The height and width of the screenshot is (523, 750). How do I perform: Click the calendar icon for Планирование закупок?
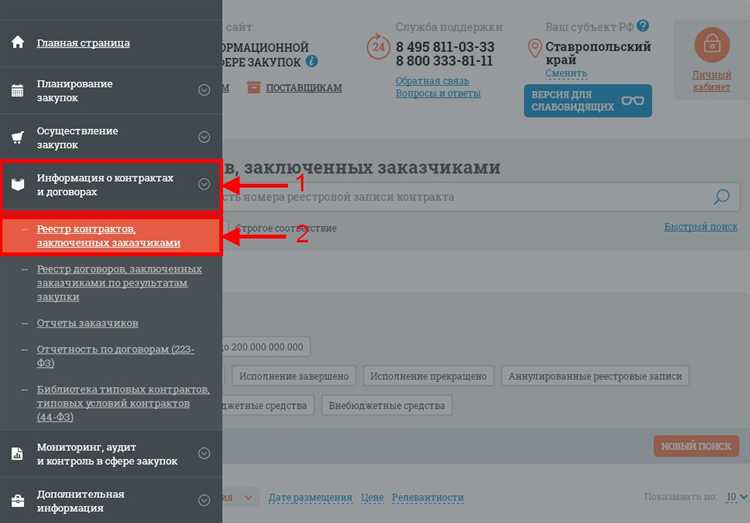tap(17, 91)
